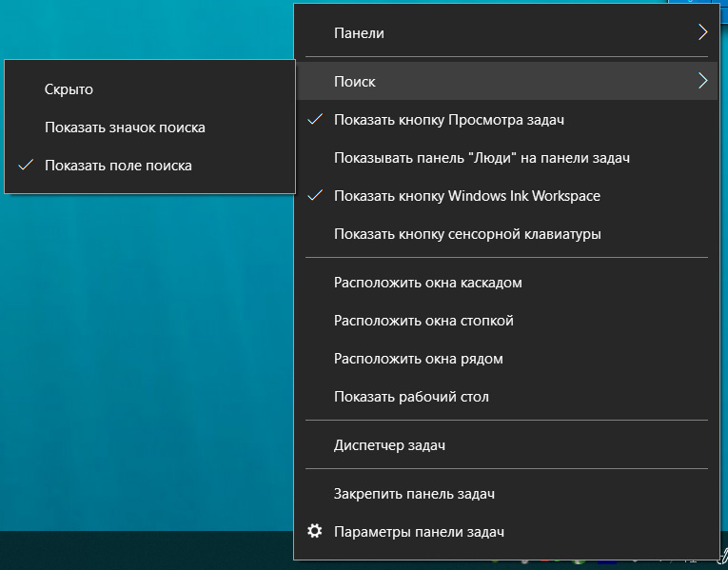Open the Панели menu entry
The width and height of the screenshot is (728, 570).
coord(360,32)
